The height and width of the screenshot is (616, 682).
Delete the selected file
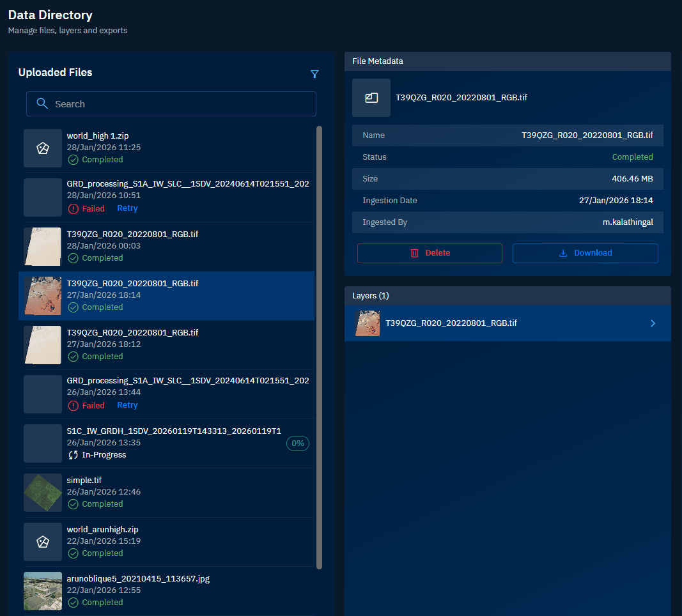(430, 253)
